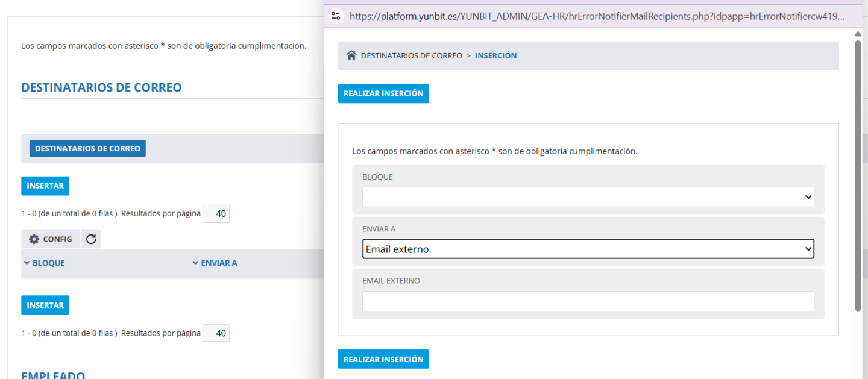Open site info icon in address bar
The width and height of the screenshot is (868, 379).
point(336,16)
